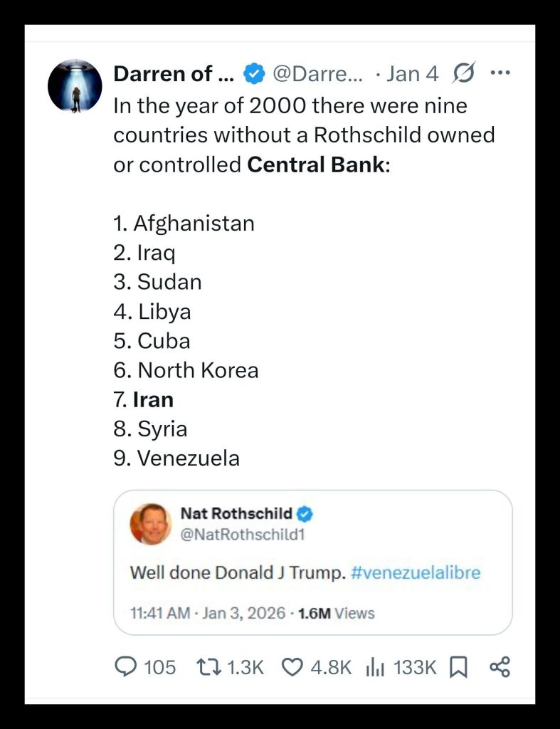This screenshot has width=560, height=729.
Task: Open the three-dot more options menu
Action: point(501,73)
